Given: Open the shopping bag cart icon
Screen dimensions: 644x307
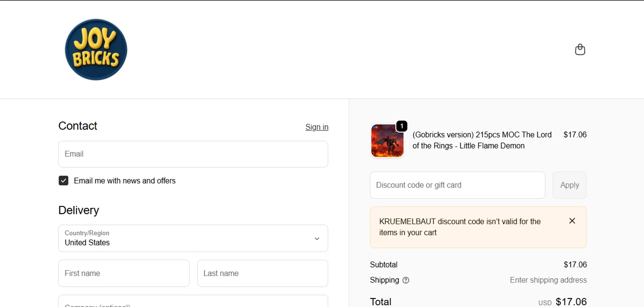Looking at the screenshot, I should click(580, 49).
